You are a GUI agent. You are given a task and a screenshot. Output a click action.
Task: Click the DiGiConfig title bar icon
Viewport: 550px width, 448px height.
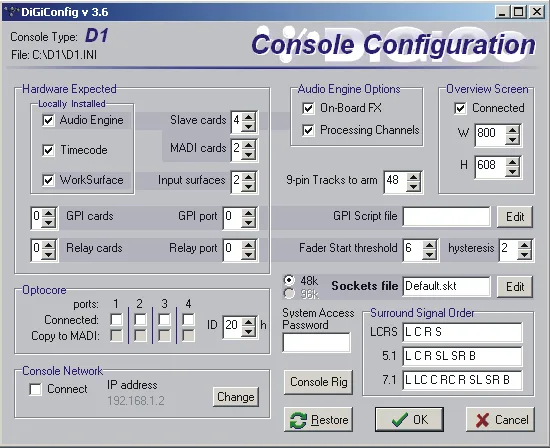click(x=12, y=12)
